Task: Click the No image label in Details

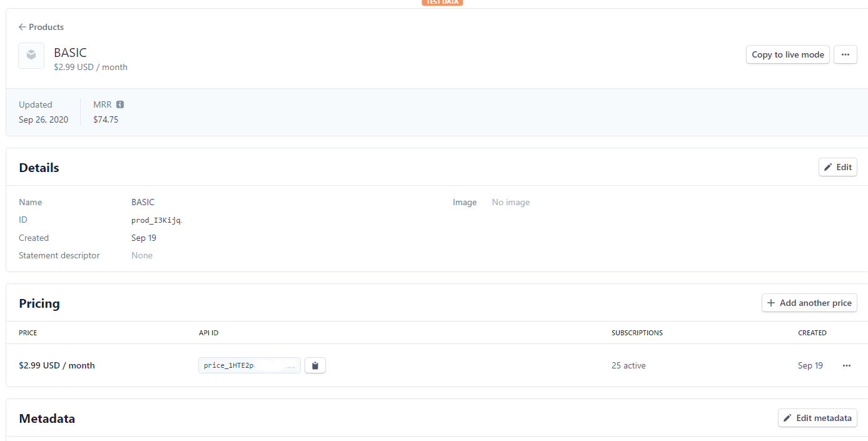Action: 510,201
